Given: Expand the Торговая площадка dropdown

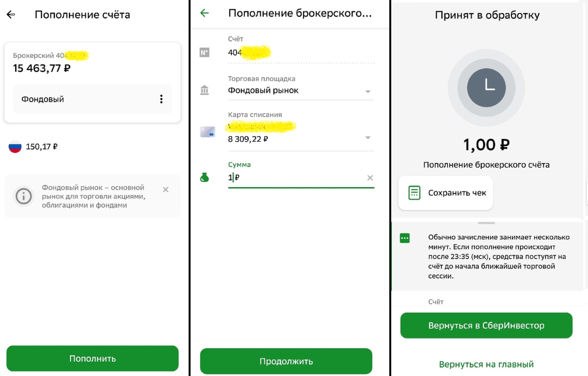Looking at the screenshot, I should pyautogui.click(x=368, y=92).
